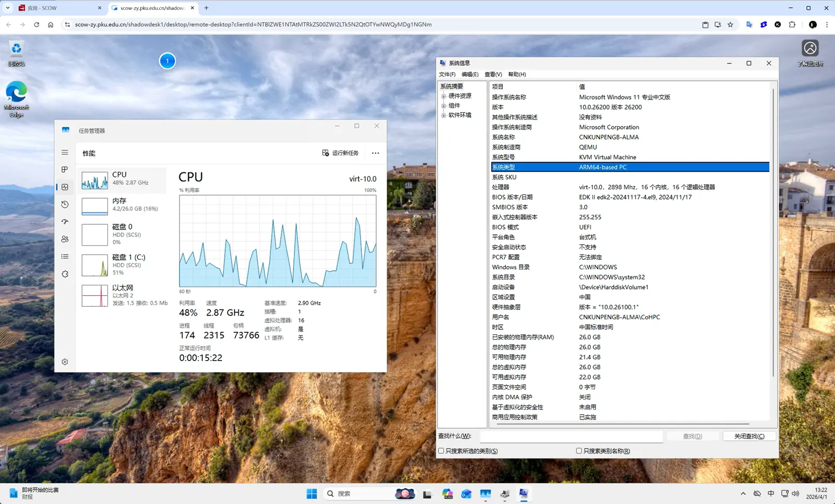Click the browser address bar URL

coord(253,25)
